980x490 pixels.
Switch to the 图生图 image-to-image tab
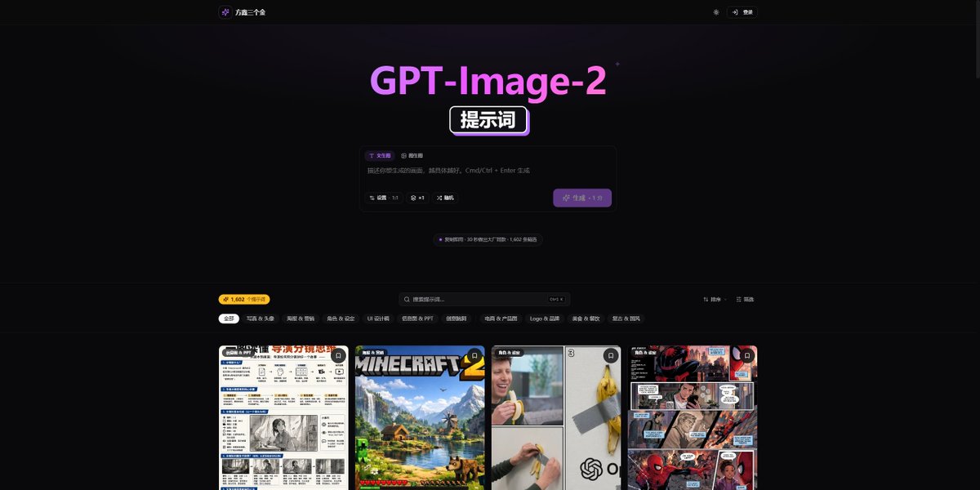(x=412, y=155)
